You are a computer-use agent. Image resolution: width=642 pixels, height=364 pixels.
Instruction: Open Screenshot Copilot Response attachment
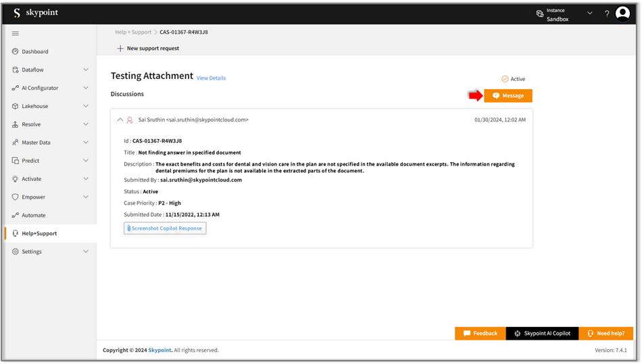(165, 228)
